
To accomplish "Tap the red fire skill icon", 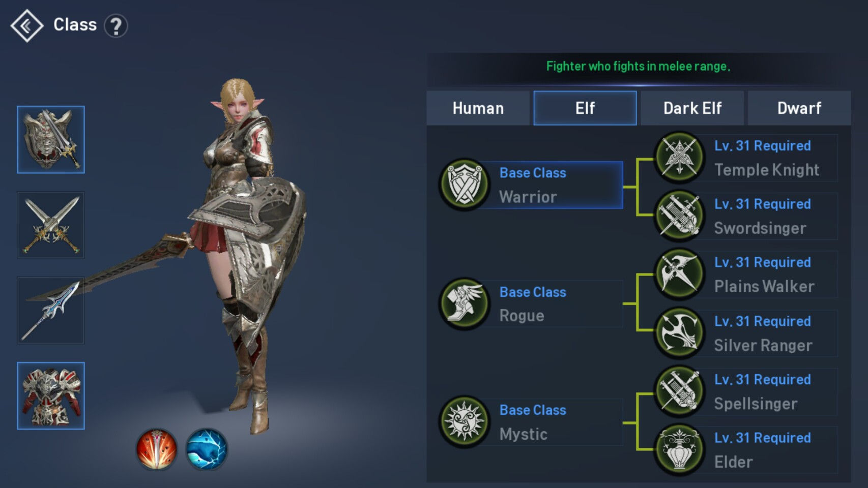I will tap(157, 449).
